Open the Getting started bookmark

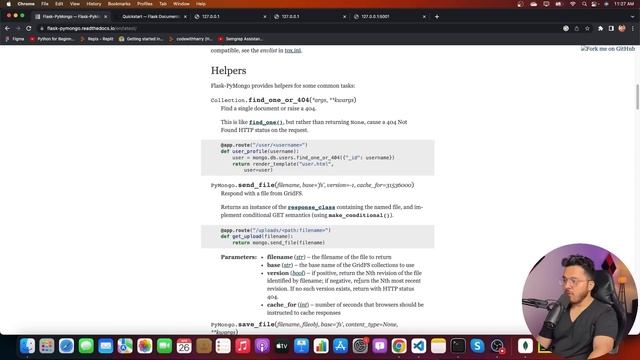141,39
